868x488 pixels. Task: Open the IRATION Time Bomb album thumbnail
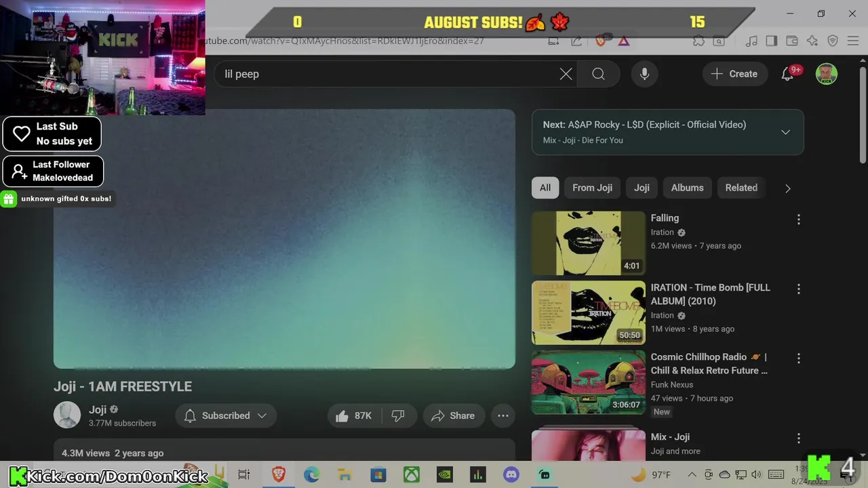click(x=589, y=312)
